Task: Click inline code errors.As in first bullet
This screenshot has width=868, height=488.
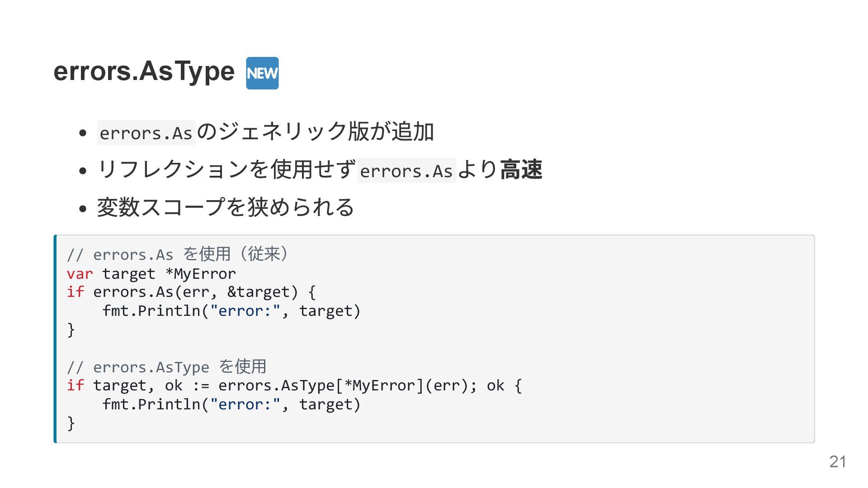Action: tap(146, 133)
